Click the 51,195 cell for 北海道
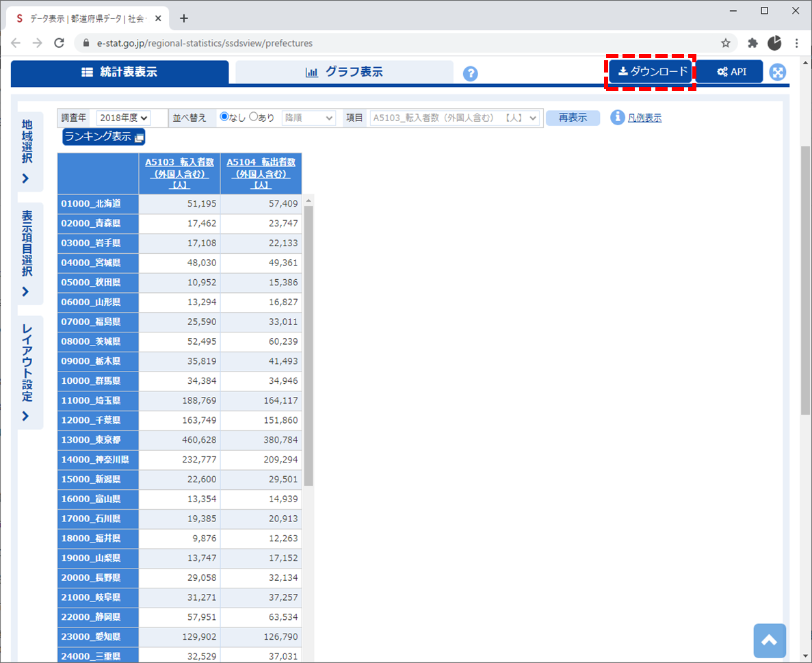812x663 pixels. pyautogui.click(x=180, y=204)
